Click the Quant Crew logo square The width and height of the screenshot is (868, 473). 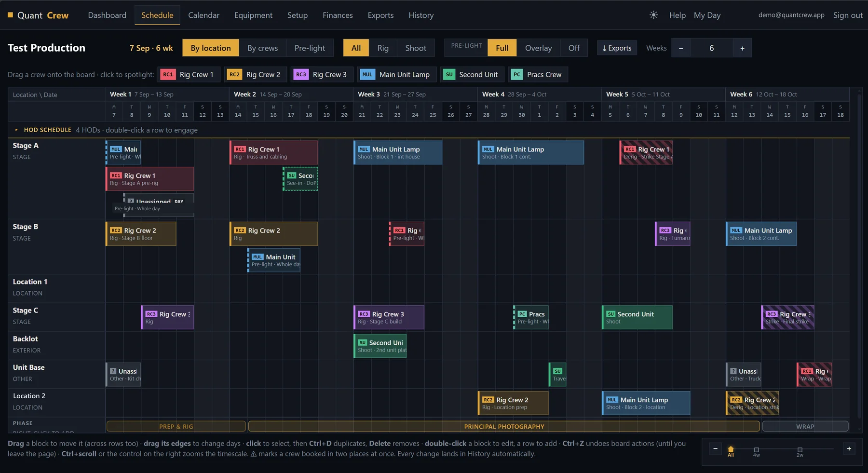pos(10,15)
